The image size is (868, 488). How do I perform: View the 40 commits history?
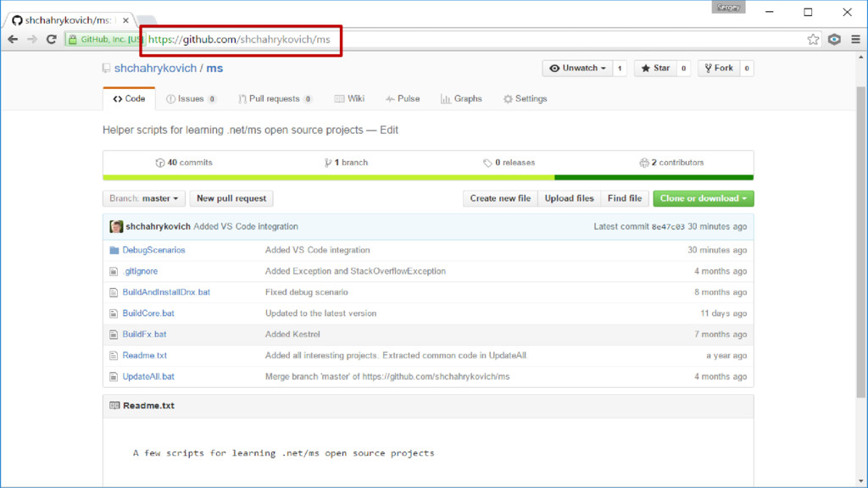(x=184, y=163)
